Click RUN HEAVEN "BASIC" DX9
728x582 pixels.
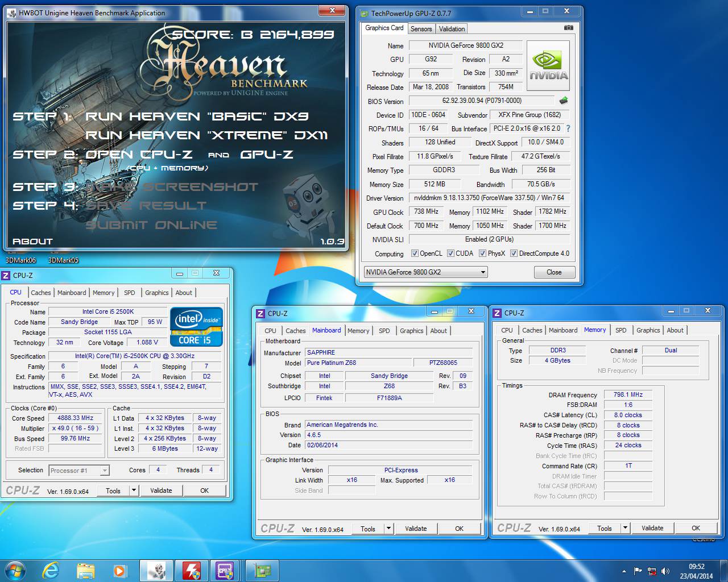(x=197, y=117)
